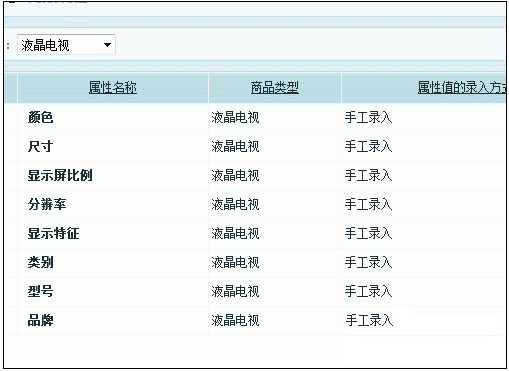This screenshot has width=509, height=371.
Task: Click 手工录入 in the 型号 row
Action: [368, 291]
